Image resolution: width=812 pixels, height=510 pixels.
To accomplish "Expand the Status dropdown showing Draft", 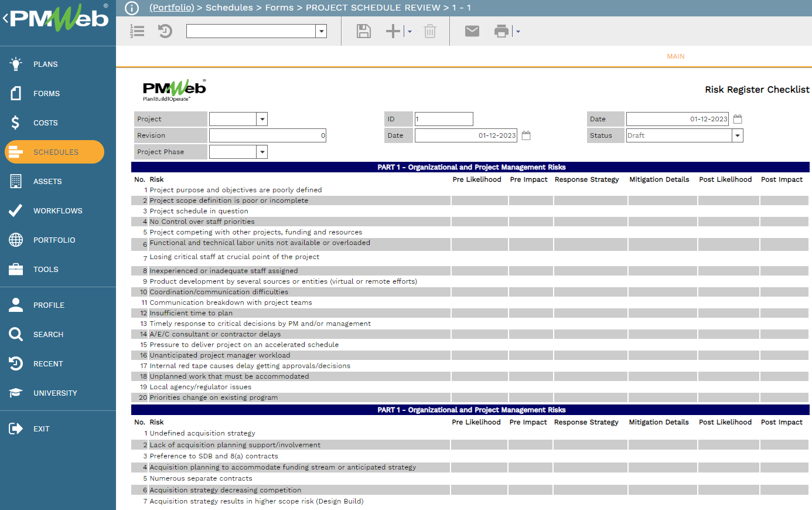I will (x=738, y=135).
